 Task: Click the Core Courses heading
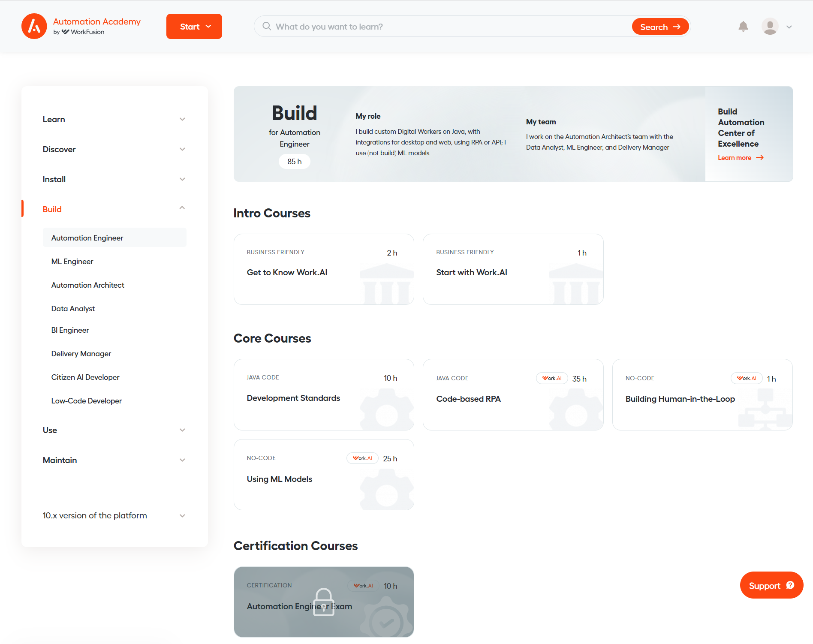[x=272, y=338]
